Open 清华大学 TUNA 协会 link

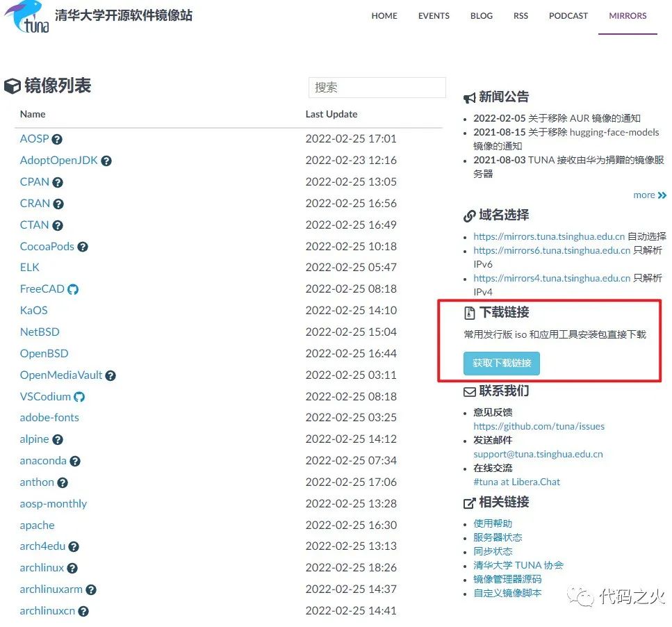click(x=518, y=565)
